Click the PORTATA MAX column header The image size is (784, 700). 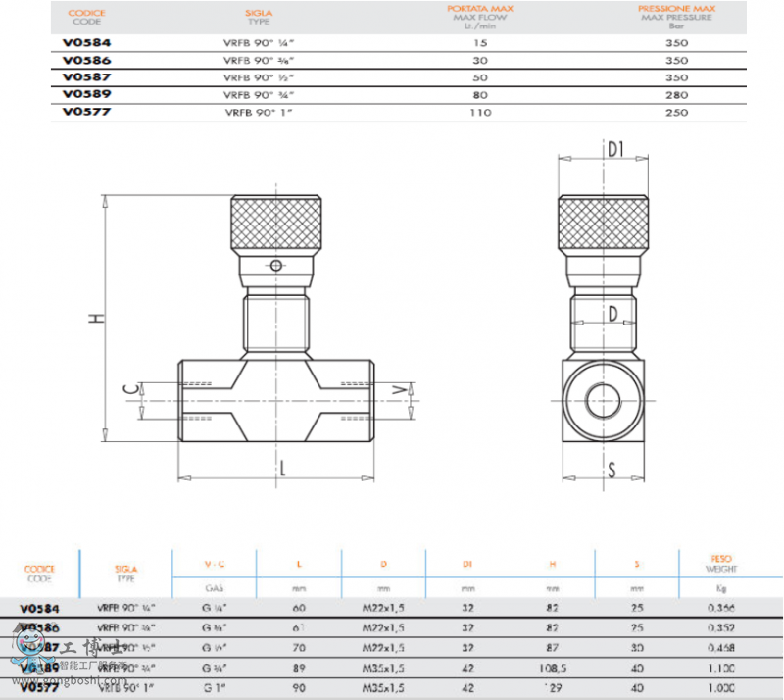point(479,17)
